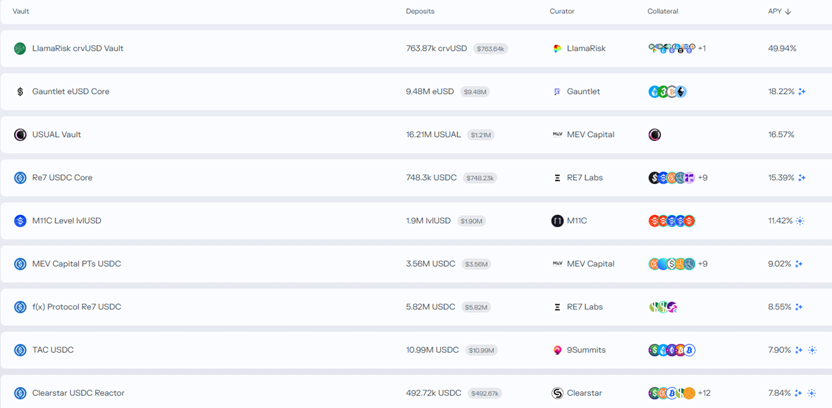Click the M11C Level lvlUSD token icon

[20, 221]
